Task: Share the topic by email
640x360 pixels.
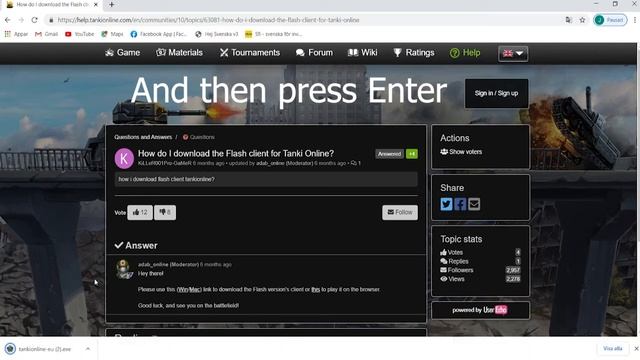Action: tap(474, 204)
